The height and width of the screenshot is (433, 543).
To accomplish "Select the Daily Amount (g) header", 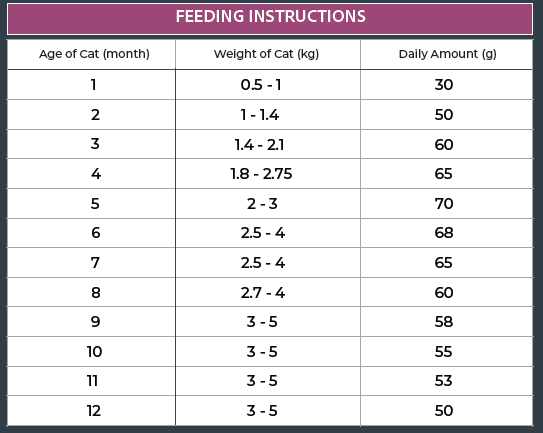I will 447,54.
